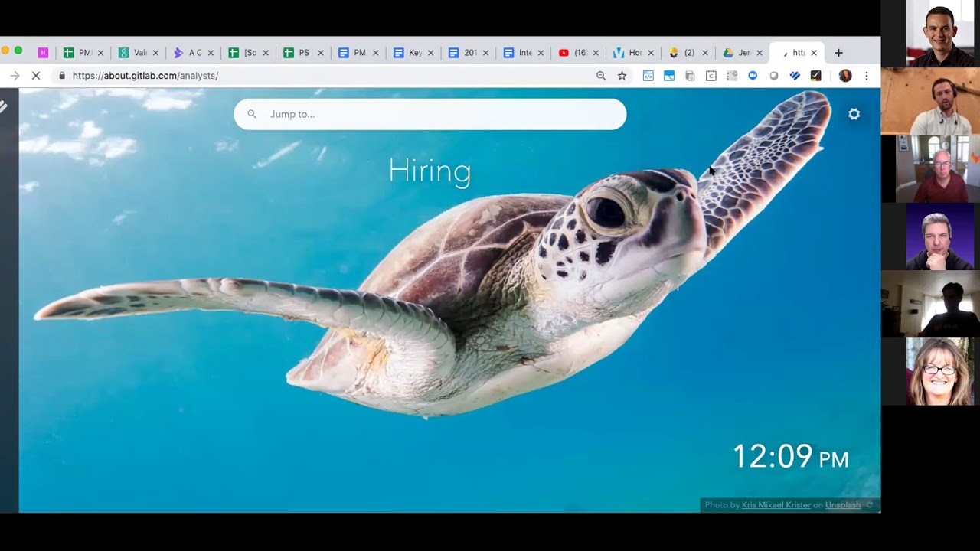Click the blue striped extension icon

pos(795,76)
